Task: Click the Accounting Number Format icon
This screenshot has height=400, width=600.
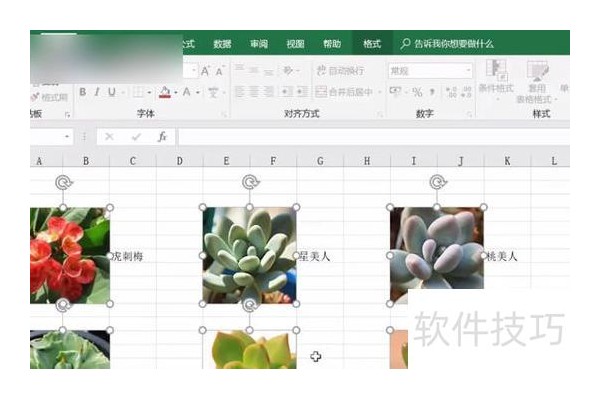Action: point(395,91)
